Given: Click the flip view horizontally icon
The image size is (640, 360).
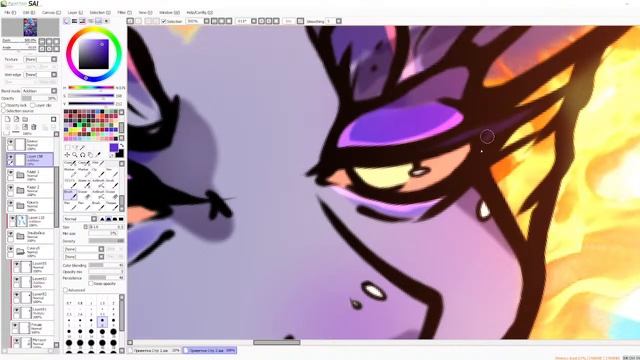Looking at the screenshot, I should click(300, 21).
